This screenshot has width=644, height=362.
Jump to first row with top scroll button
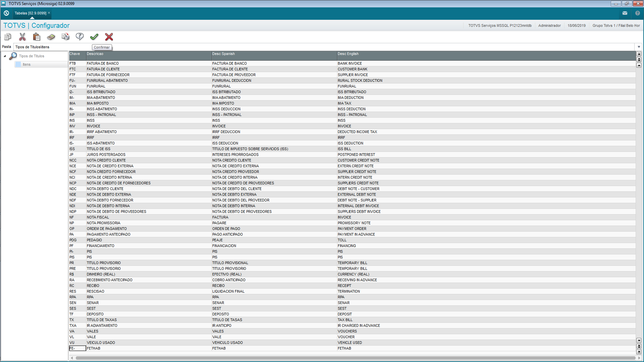point(639,54)
